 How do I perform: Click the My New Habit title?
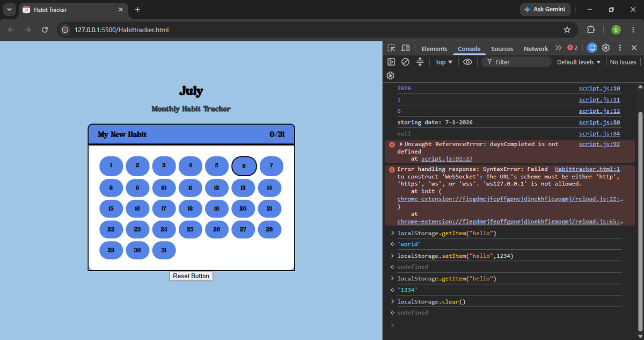(x=122, y=134)
